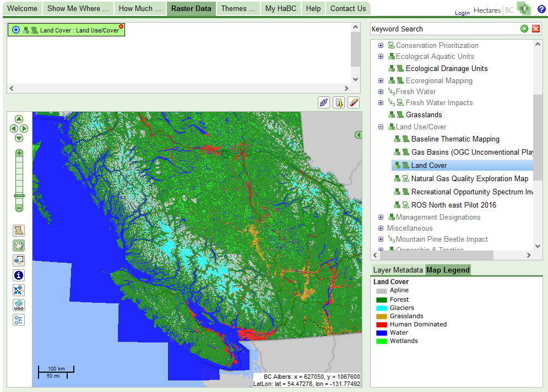Screen dimensions: 548x392
Task: Switch to the Raster Data tab
Action: 191,8
